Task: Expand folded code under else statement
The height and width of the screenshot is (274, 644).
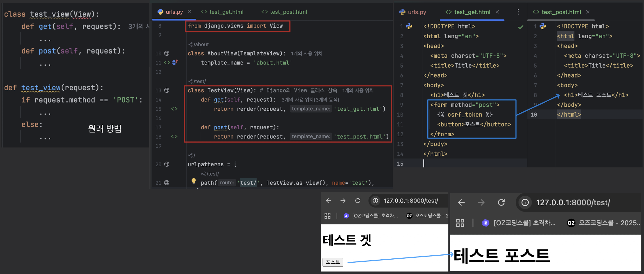Action: pyautogui.click(x=45, y=138)
